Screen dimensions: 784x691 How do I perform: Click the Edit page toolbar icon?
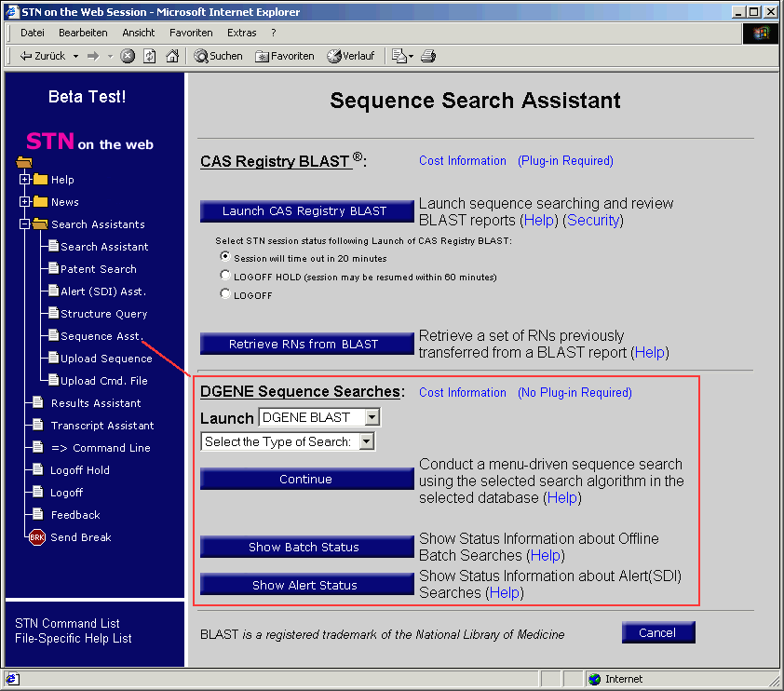(399, 56)
